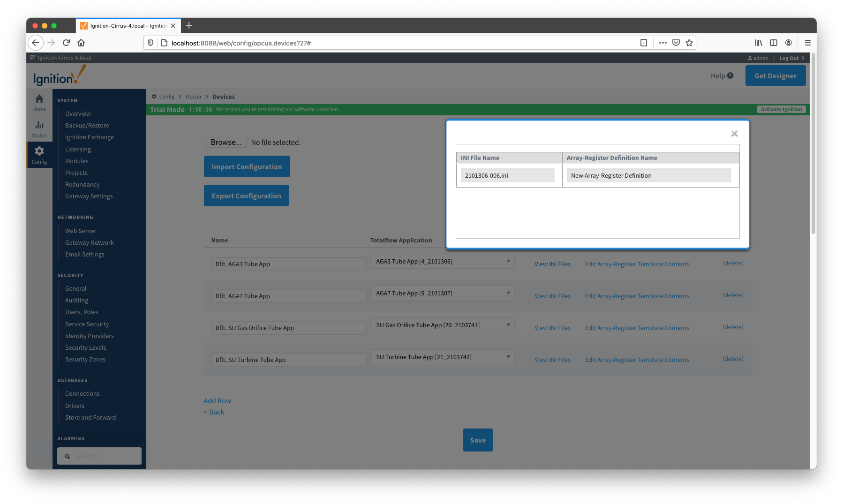Go back using the browser back arrow
This screenshot has width=843, height=504.
click(x=36, y=43)
